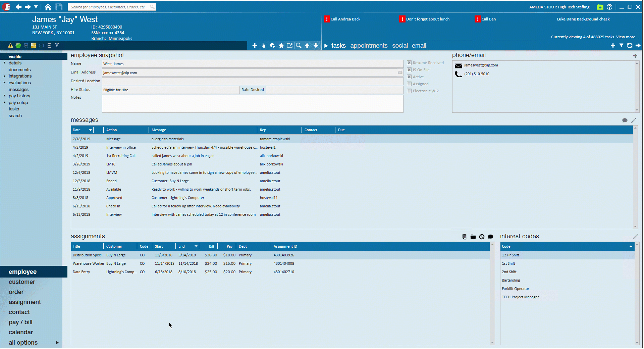The image size is (644, 349).
Task: Expand the details item in sidebar
Action: pyautogui.click(x=4, y=63)
